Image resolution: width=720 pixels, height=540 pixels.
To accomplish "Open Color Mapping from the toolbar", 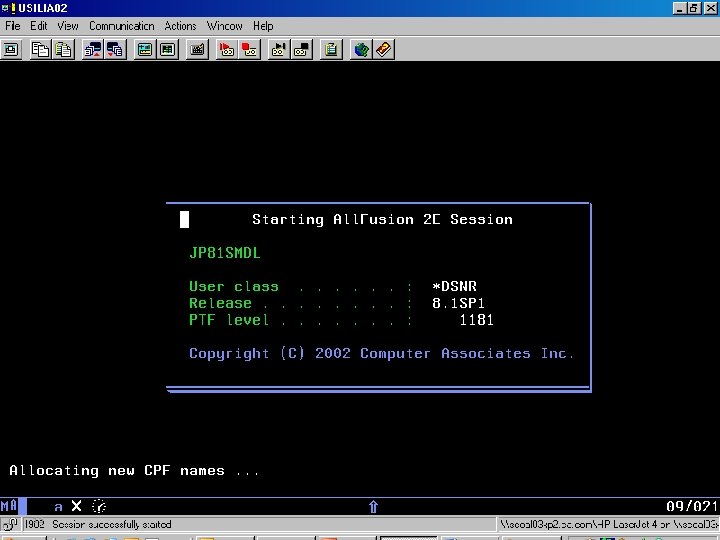I will coord(167,49).
